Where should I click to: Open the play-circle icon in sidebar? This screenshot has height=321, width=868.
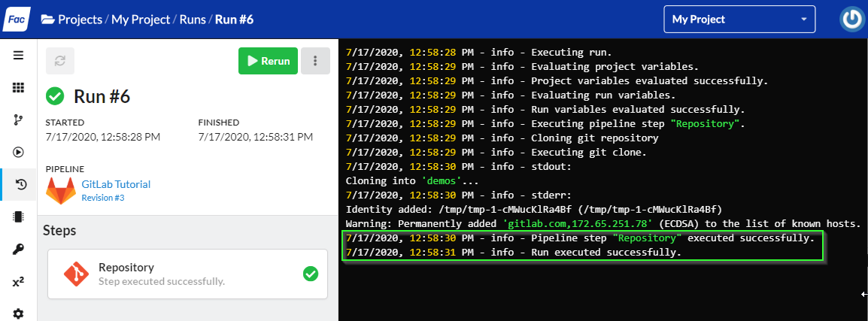[x=18, y=152]
